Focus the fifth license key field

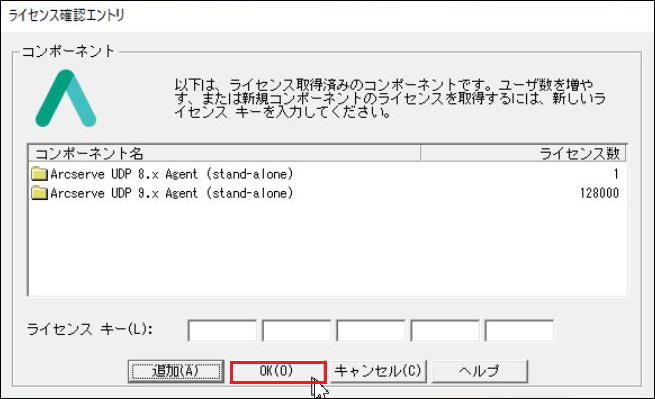(x=519, y=331)
